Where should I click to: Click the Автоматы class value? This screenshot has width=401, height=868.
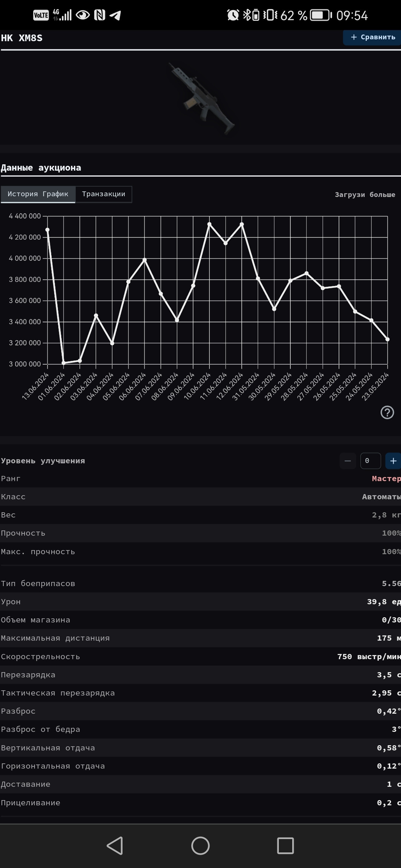(x=381, y=497)
